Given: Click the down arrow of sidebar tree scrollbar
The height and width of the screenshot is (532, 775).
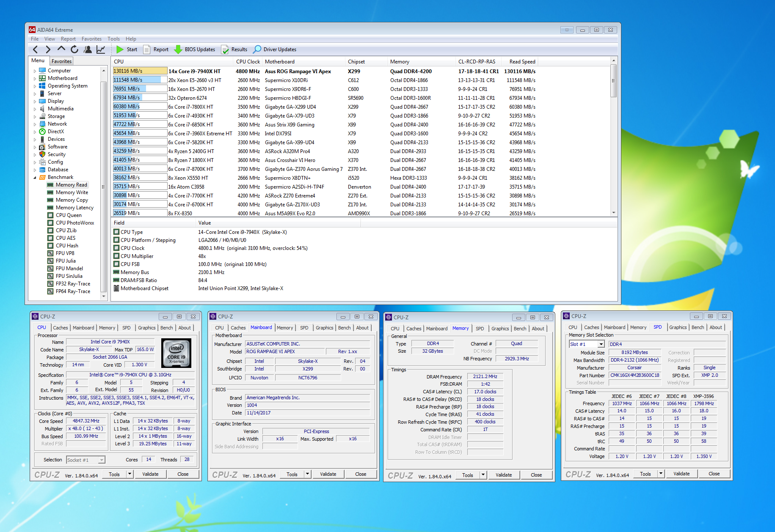Looking at the screenshot, I should click(104, 296).
